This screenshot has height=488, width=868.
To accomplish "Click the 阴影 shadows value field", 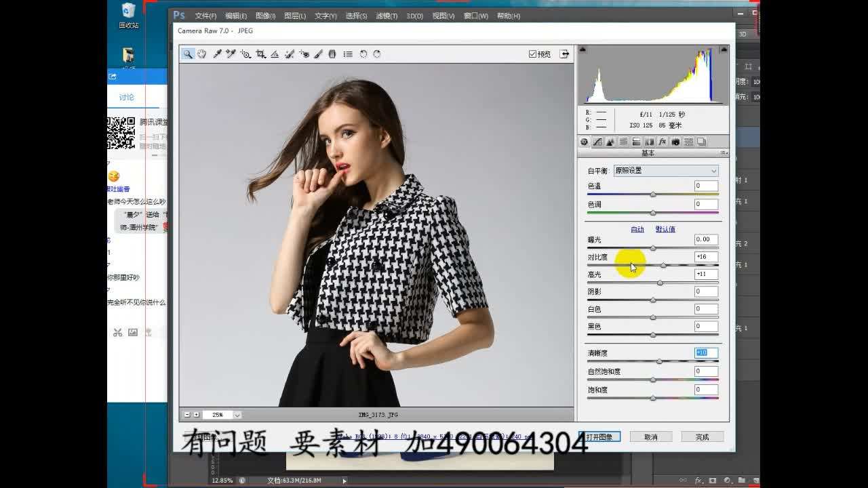I will coord(706,291).
